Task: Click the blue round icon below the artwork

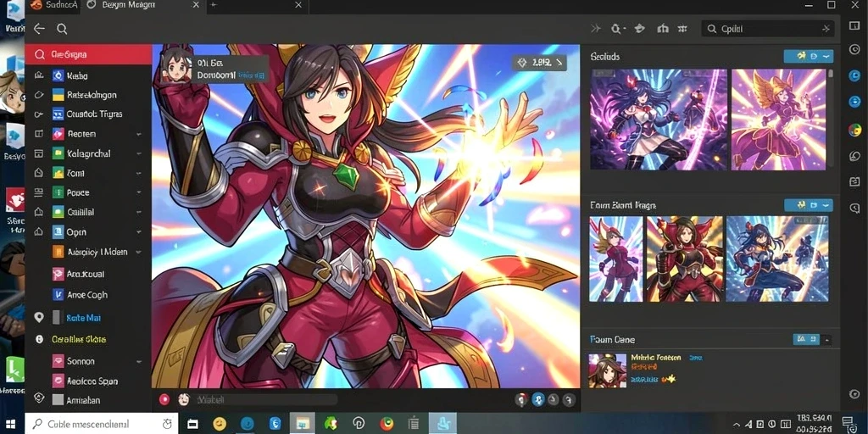Action: point(537,400)
